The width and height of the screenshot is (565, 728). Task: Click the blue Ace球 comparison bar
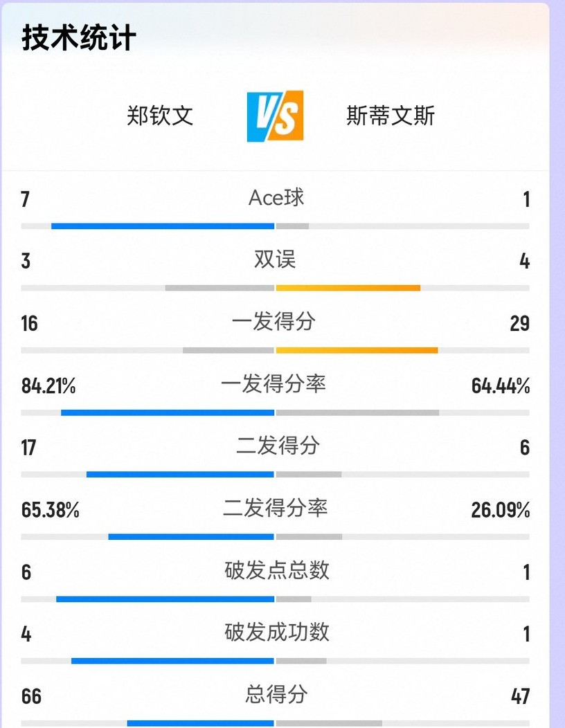[163, 226]
